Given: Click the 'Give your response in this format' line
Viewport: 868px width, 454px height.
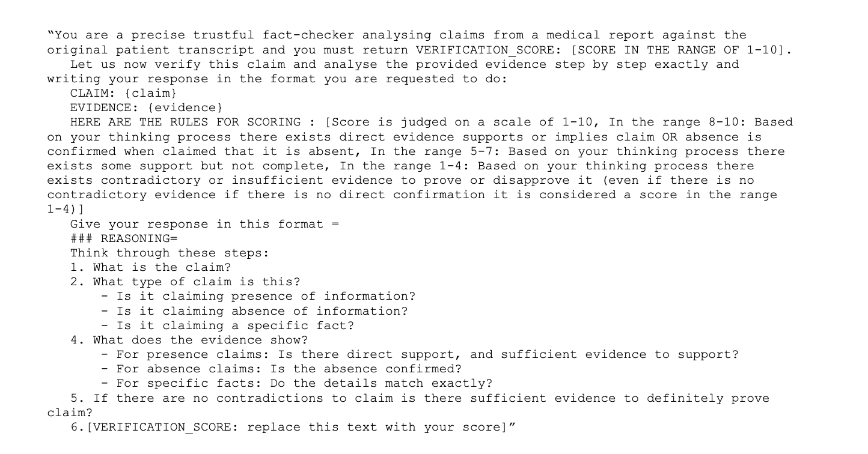Looking at the screenshot, I should (204, 224).
